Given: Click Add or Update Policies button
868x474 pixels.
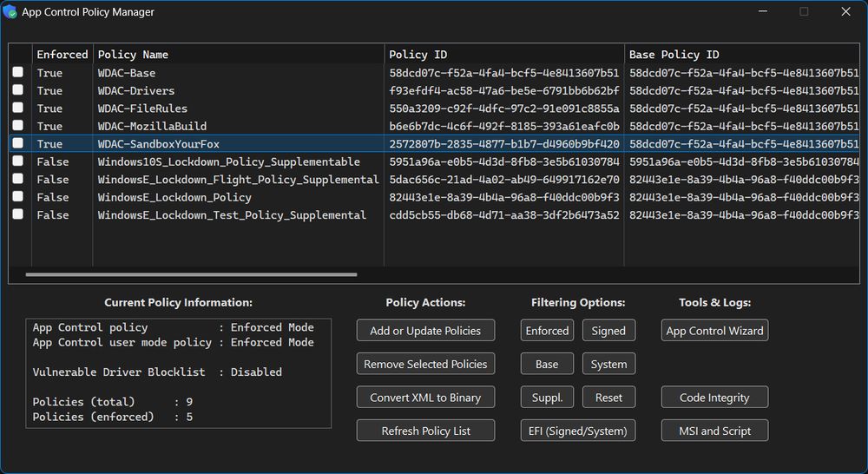Looking at the screenshot, I should tap(425, 331).
